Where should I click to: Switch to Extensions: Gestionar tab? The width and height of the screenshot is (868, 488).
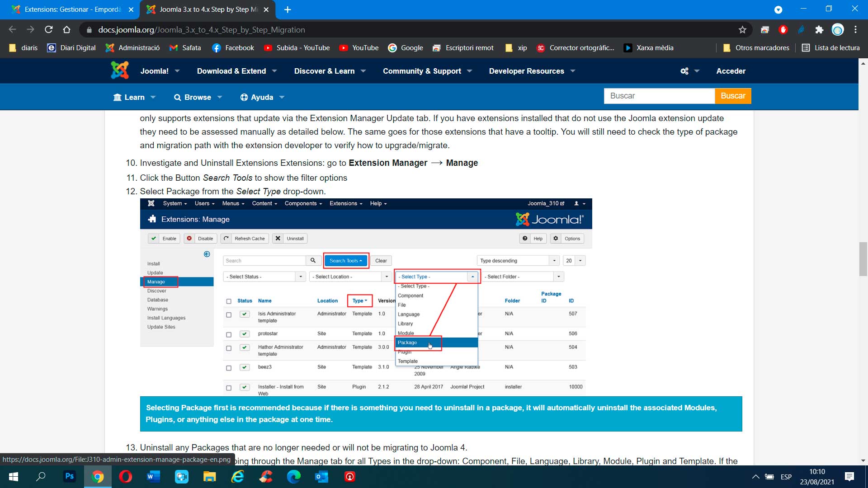coord(72,9)
